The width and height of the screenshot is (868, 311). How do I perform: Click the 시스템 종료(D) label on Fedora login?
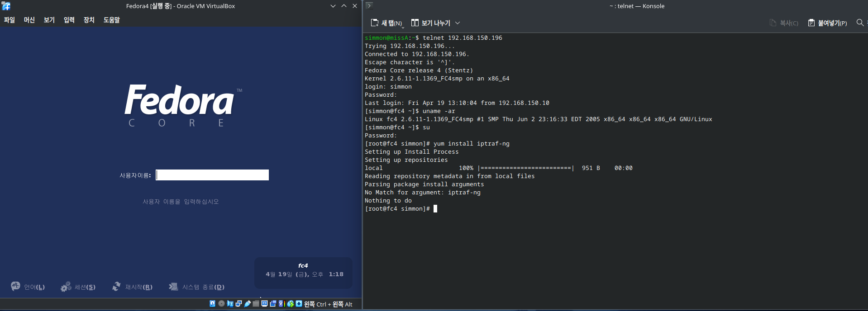203,287
